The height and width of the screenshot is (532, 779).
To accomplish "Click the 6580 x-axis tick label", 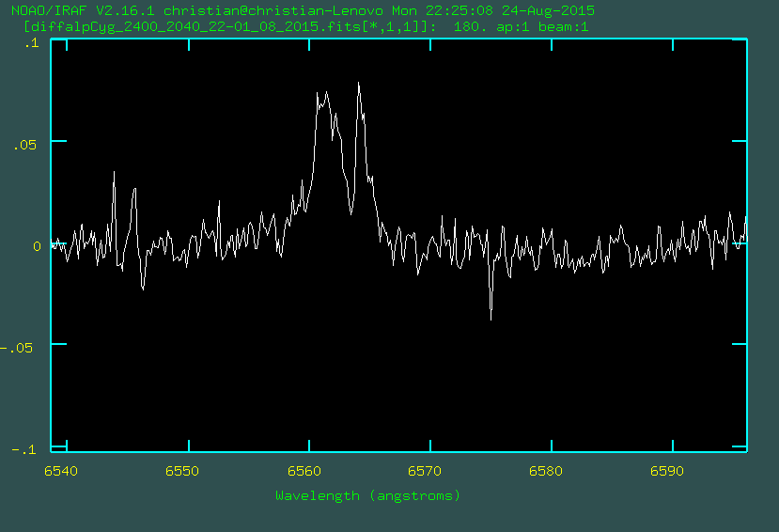I will [x=546, y=470].
